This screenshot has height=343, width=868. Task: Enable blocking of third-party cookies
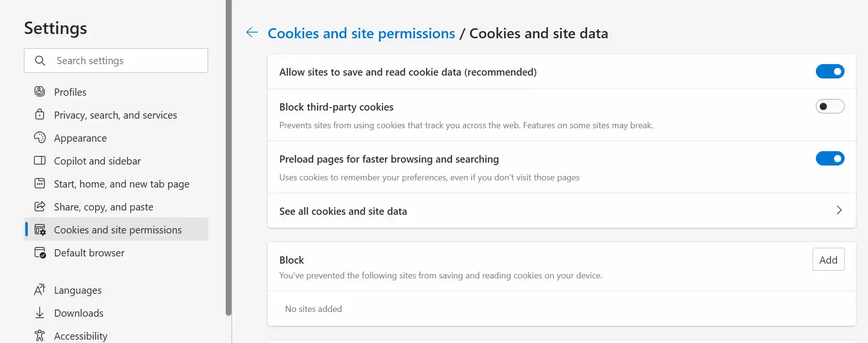[830, 106]
